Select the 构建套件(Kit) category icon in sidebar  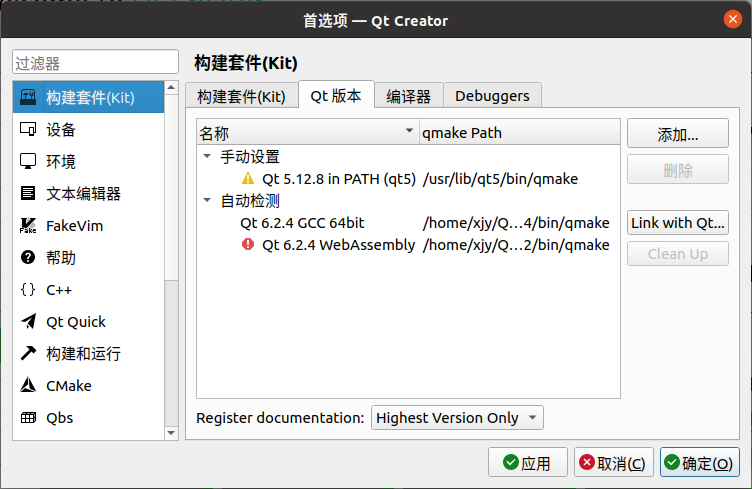[28, 97]
